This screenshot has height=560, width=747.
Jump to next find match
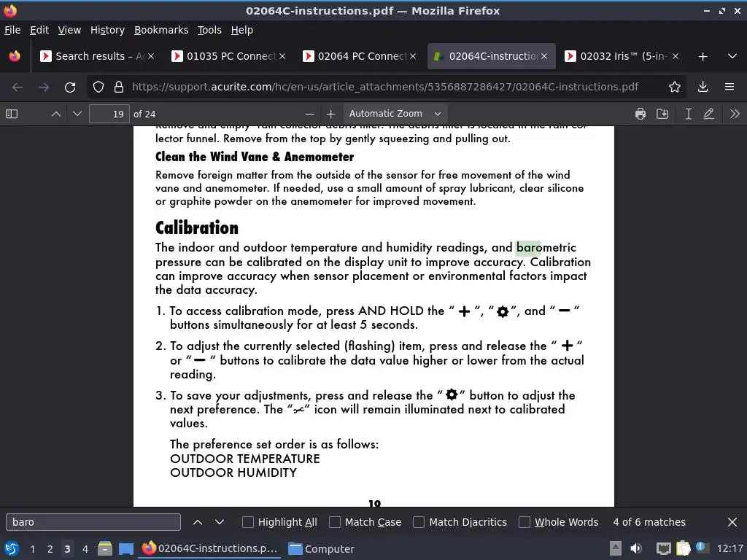tap(219, 522)
